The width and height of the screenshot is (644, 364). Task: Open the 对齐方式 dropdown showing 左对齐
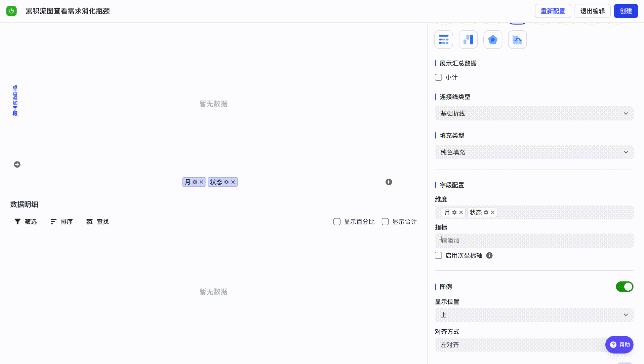pos(534,345)
